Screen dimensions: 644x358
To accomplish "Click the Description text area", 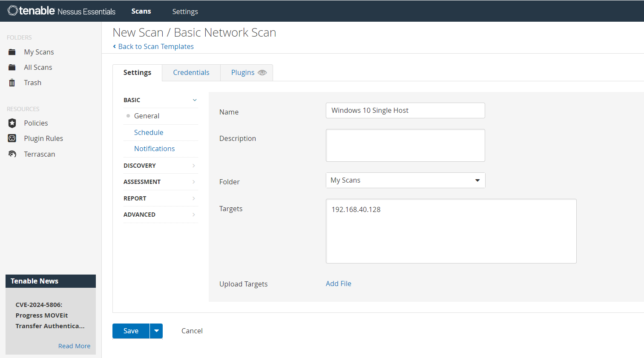I will (405, 146).
